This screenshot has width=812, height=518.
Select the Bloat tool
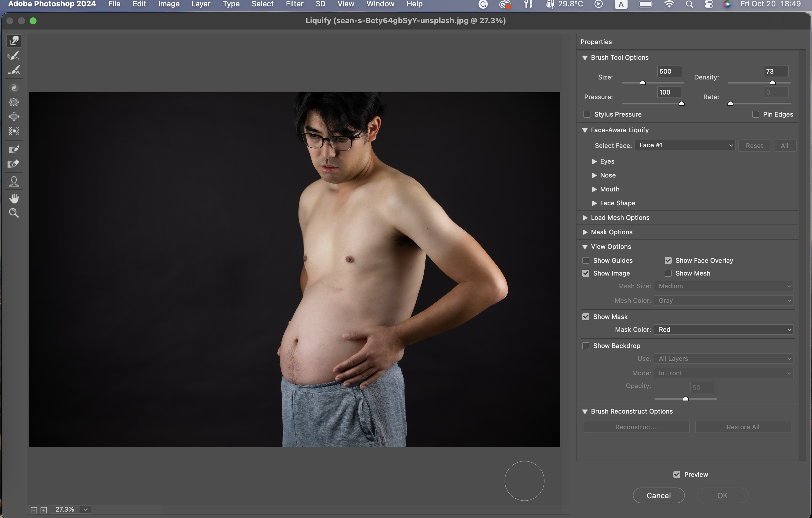tap(14, 117)
